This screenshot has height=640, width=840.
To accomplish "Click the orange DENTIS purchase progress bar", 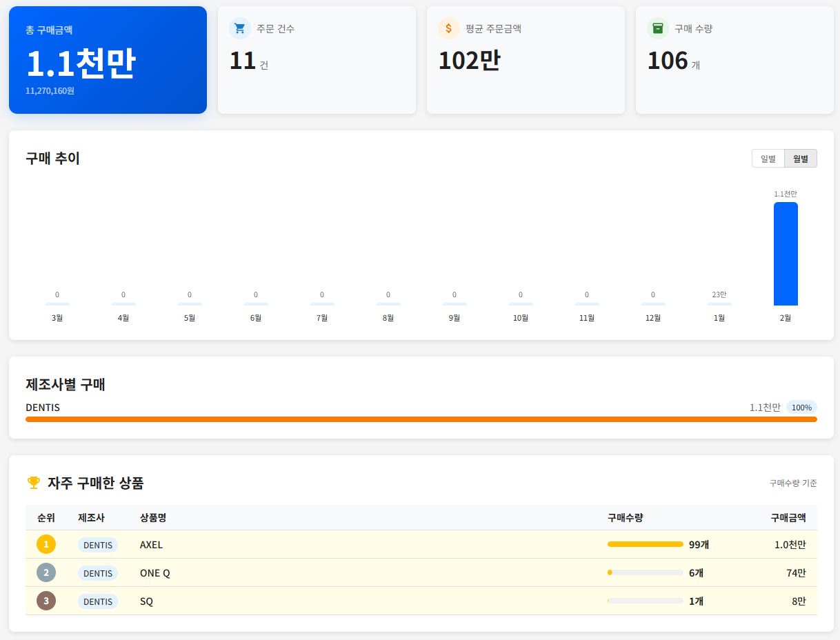I will [x=420, y=419].
